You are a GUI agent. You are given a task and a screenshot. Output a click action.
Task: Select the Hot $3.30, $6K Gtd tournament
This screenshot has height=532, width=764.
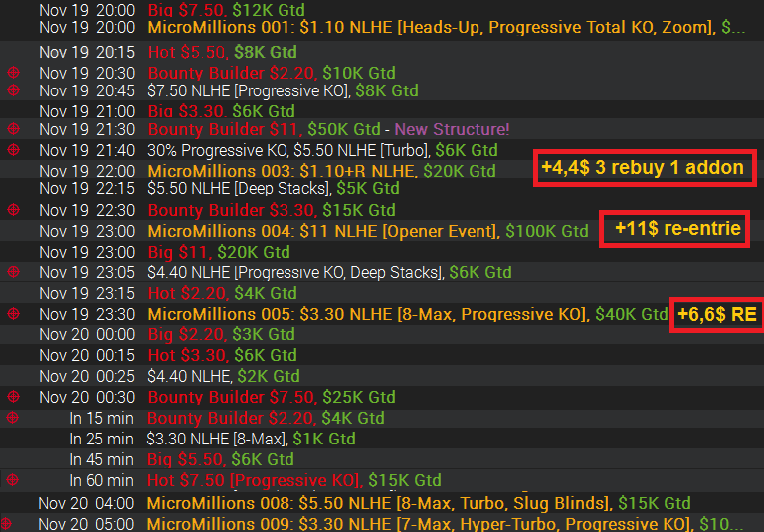(382, 355)
